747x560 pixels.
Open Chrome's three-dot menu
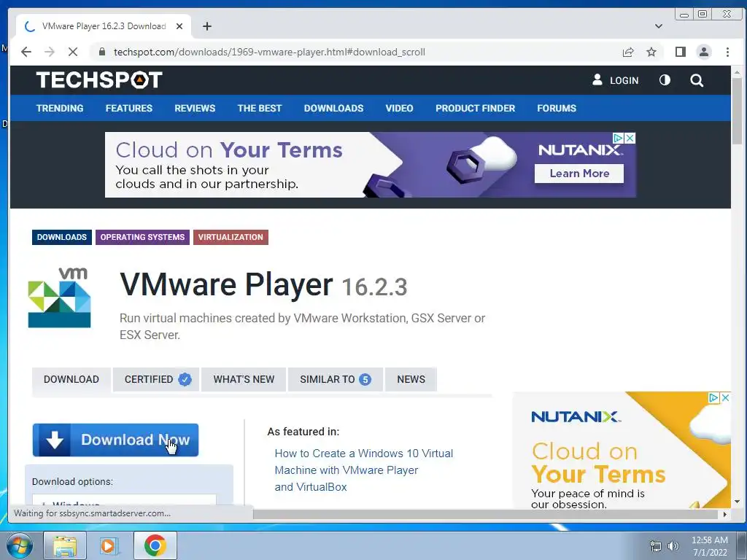pyautogui.click(x=727, y=52)
